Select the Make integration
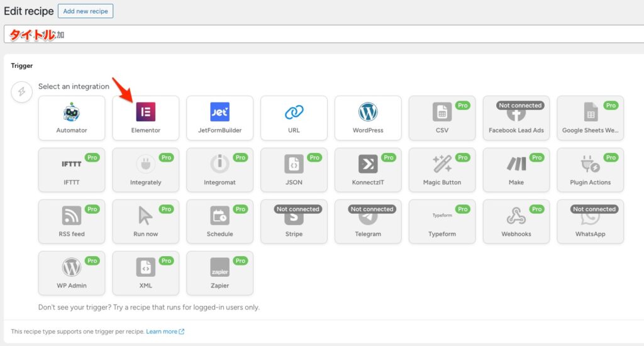 click(x=516, y=170)
